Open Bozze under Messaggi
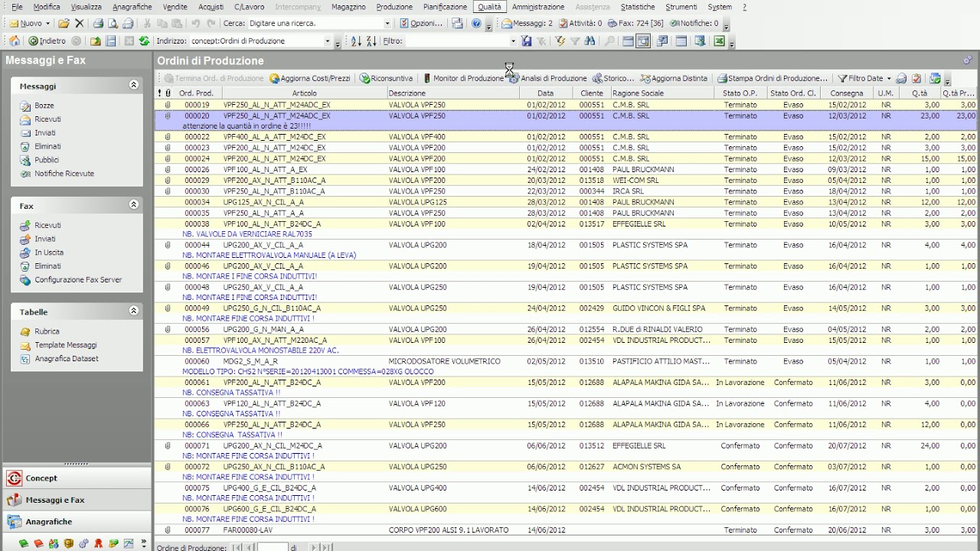Image resolution: width=980 pixels, height=551 pixels. tap(44, 106)
